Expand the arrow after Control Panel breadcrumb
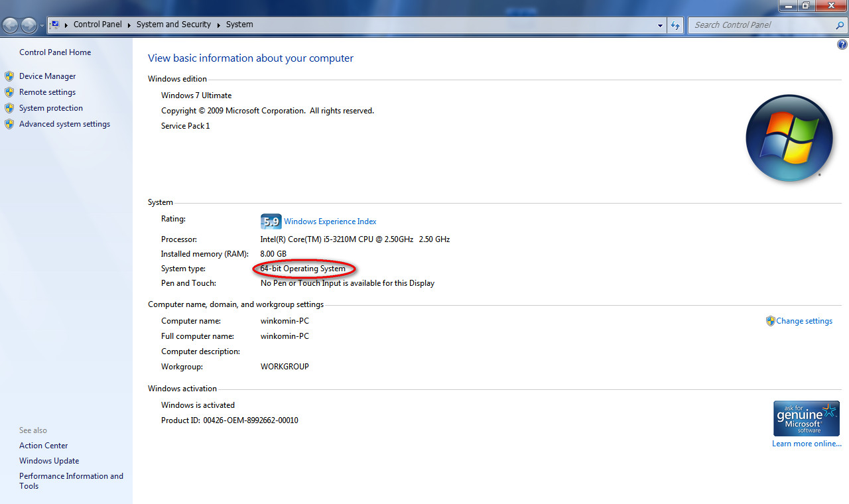Viewport: 849px width, 504px height. pyautogui.click(x=129, y=25)
